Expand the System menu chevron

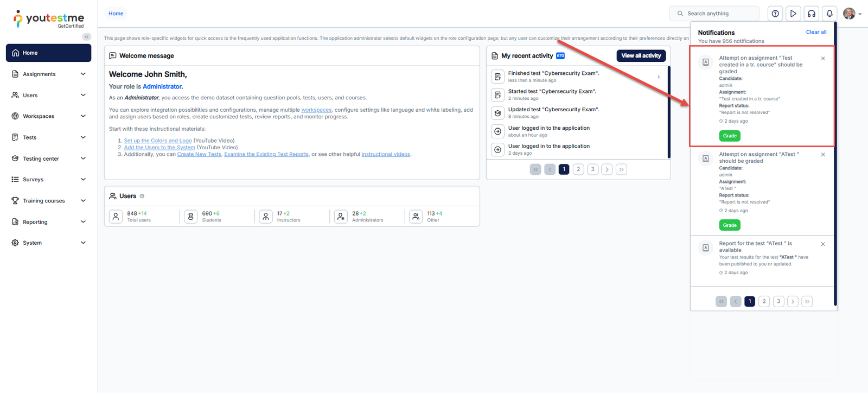coord(83,243)
